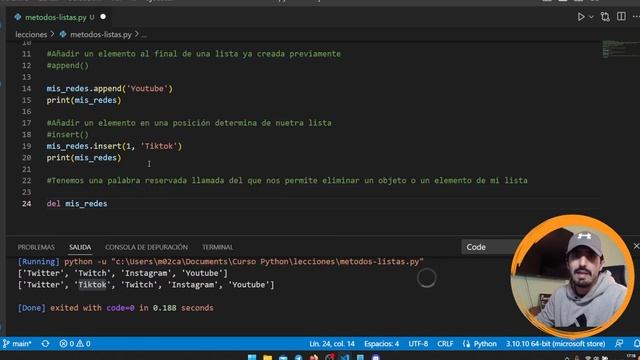Click line number 19 in the gutter
This screenshot has width=640, height=360.
click(27, 146)
